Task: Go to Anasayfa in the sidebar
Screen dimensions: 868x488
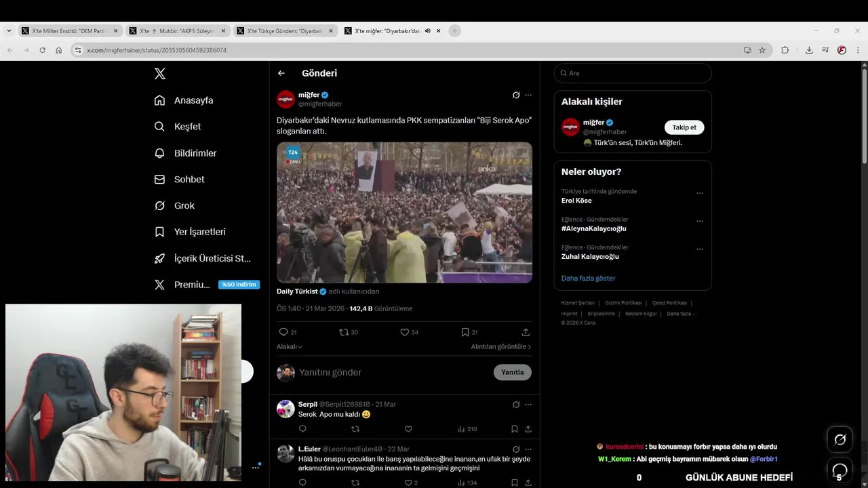Action: tap(184, 100)
